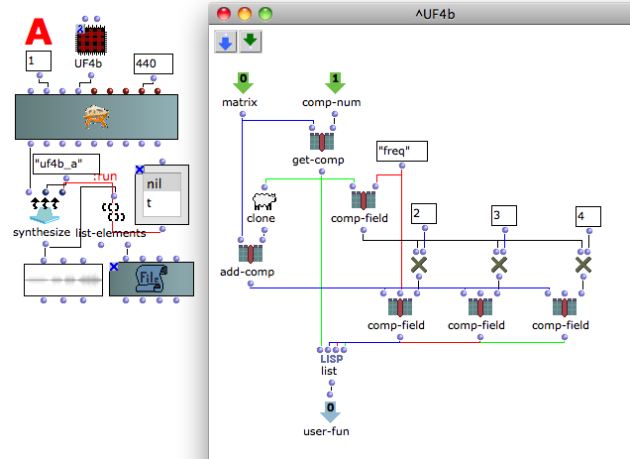Click the "freq" text box

point(402,151)
